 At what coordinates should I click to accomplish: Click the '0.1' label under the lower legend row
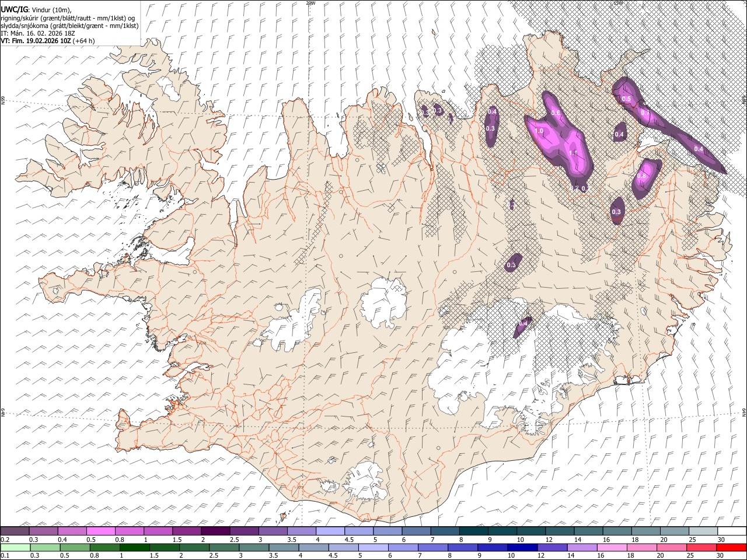(5, 556)
